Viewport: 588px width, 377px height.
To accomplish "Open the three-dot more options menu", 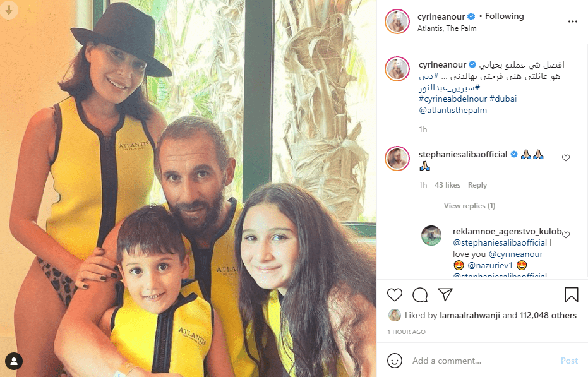I will (573, 21).
